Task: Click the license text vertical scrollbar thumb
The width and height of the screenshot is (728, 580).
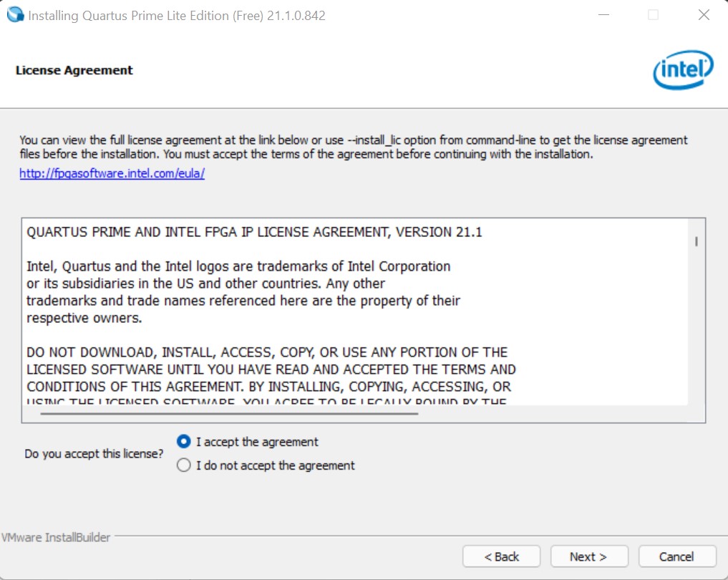Action: pos(696,242)
